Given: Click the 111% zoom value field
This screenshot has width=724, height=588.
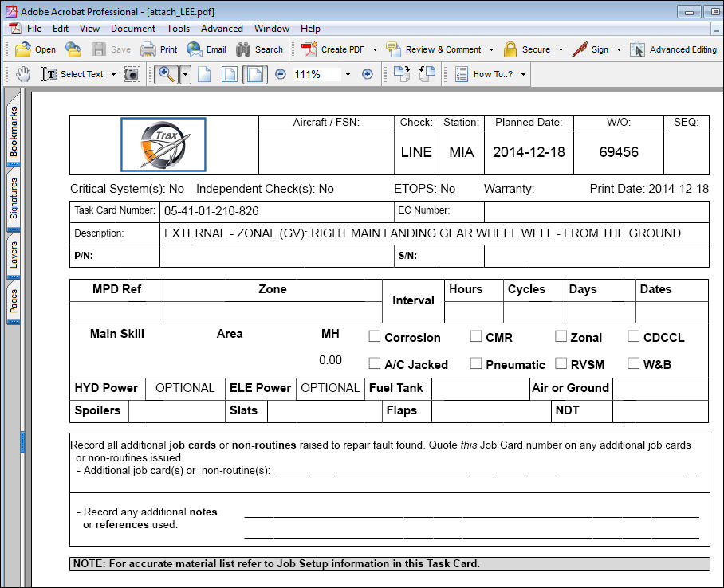Looking at the screenshot, I should point(317,74).
